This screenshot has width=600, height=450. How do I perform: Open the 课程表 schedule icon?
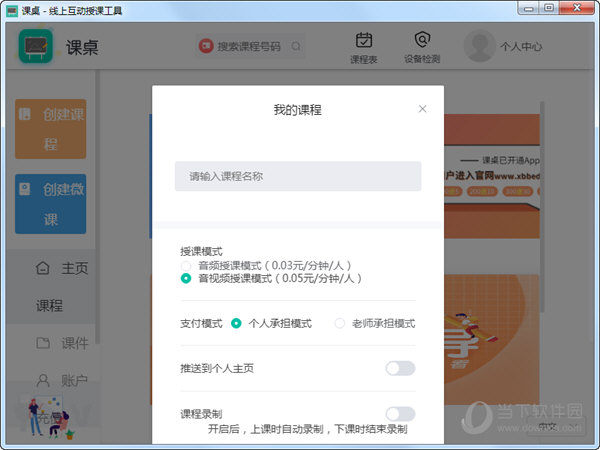pos(364,41)
